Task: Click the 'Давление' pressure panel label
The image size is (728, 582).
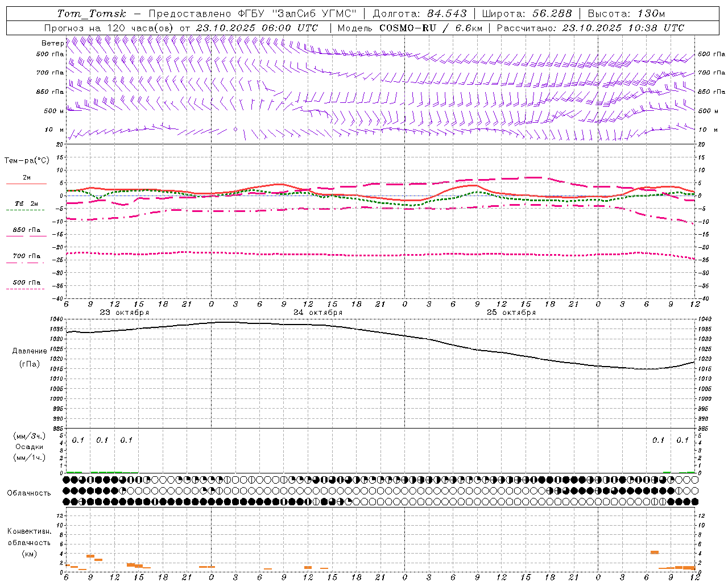Action: 30,351
